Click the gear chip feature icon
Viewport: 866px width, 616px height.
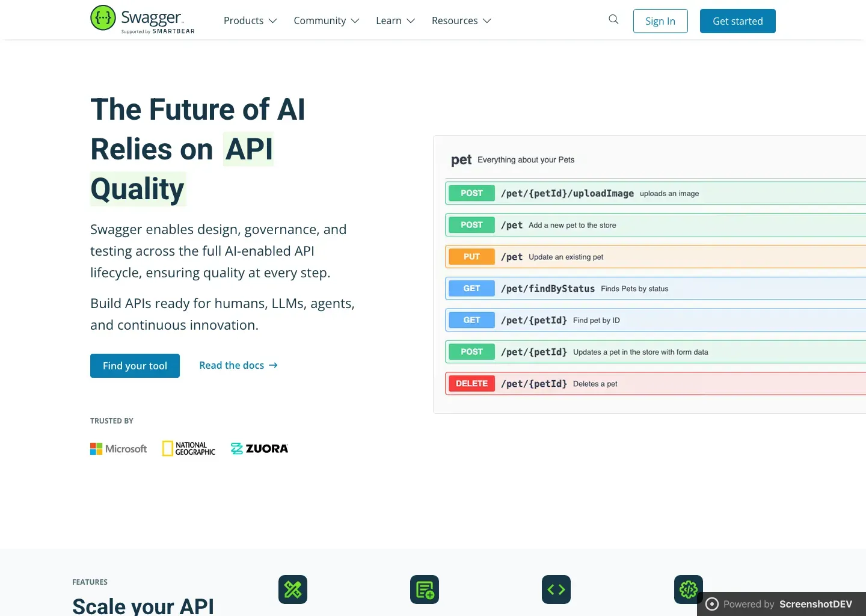click(x=689, y=590)
